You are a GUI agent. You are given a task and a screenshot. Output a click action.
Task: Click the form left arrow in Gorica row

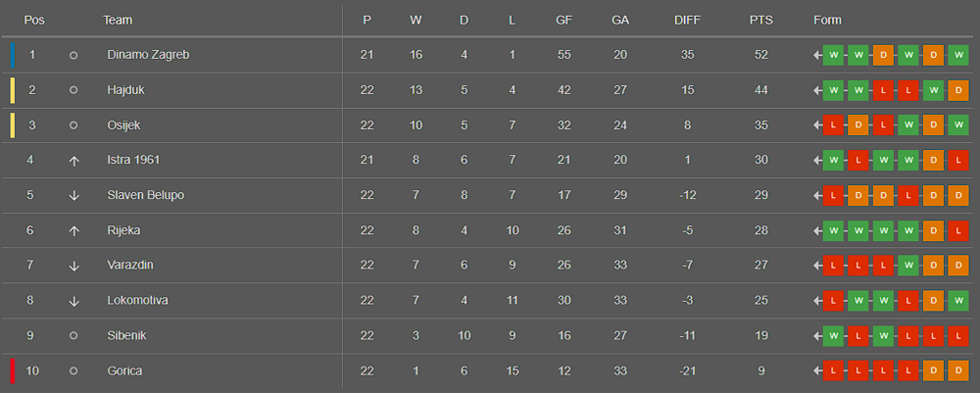[x=817, y=371]
